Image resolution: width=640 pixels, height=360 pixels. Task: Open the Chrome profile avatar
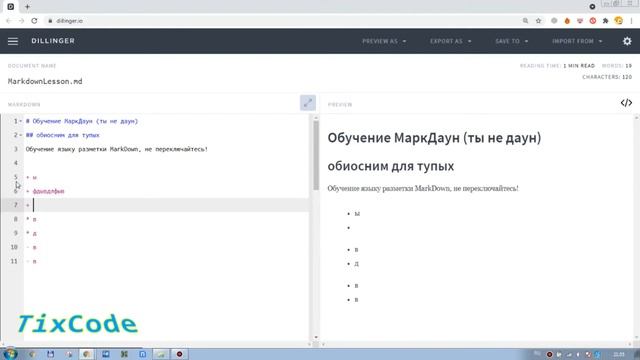619,21
